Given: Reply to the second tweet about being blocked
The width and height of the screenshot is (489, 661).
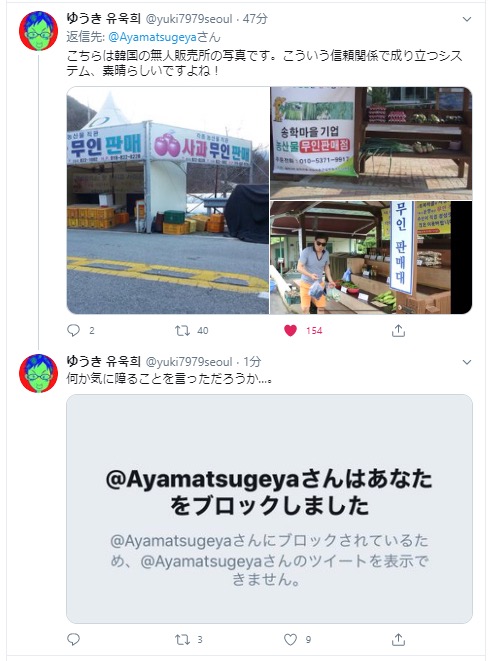Looking at the screenshot, I should pos(73,640).
